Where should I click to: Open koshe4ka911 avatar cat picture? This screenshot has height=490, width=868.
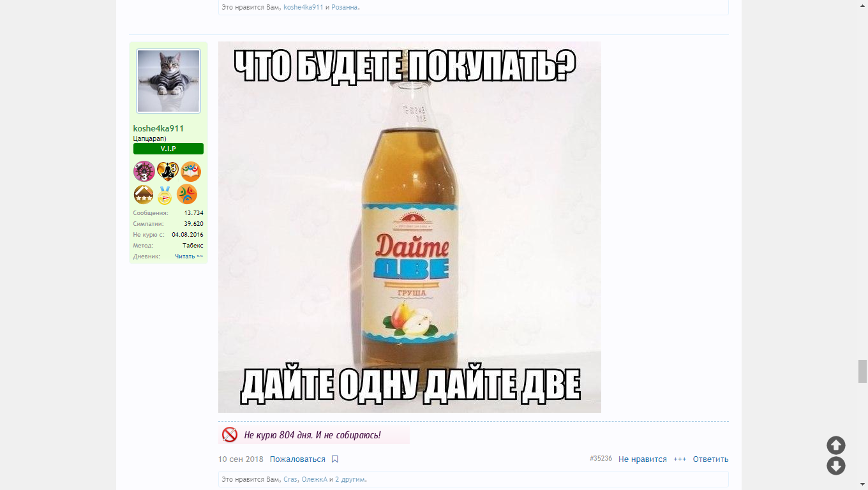click(168, 81)
